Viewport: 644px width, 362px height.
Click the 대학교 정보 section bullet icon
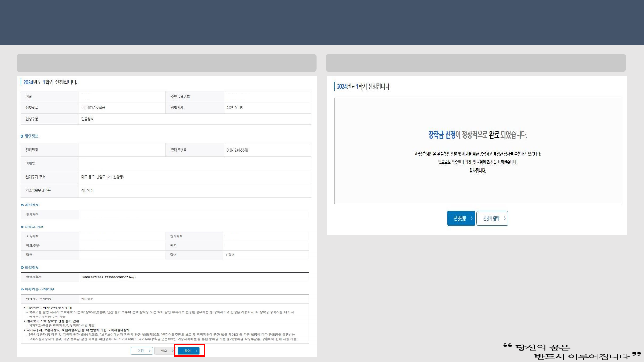pos(22,227)
